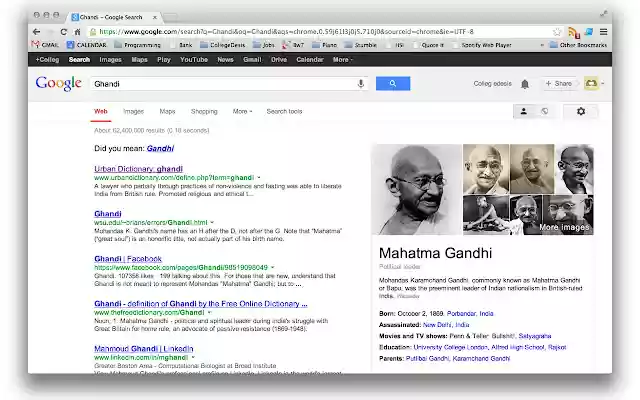Open Drive from the black Google bar
Screen dimensions: 640x400
[279, 60]
